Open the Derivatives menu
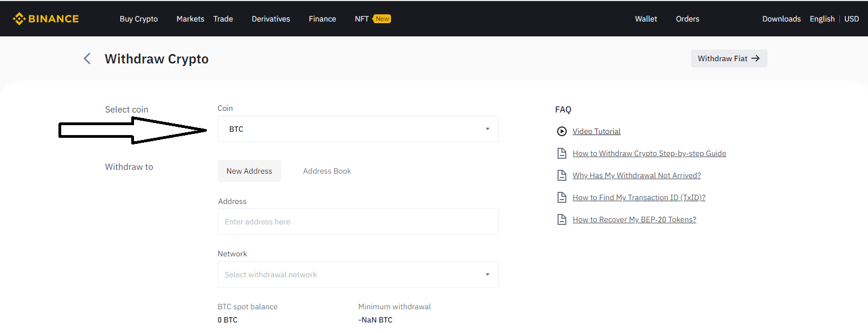The height and width of the screenshot is (333, 868). click(x=271, y=19)
